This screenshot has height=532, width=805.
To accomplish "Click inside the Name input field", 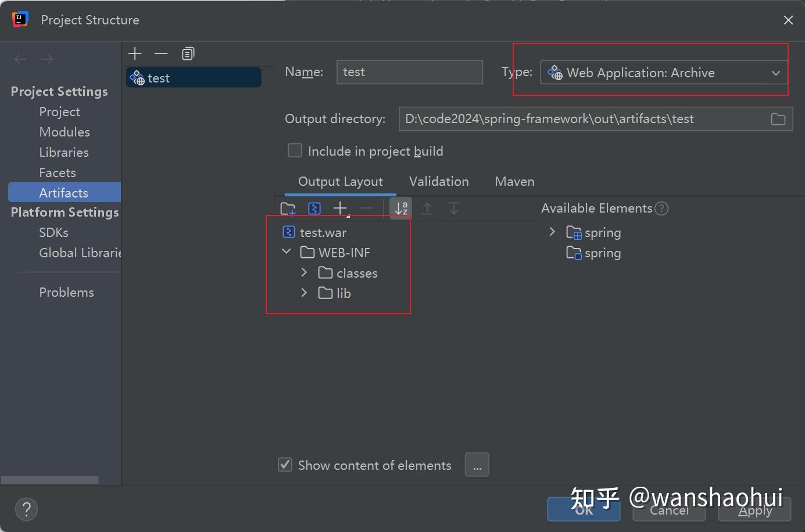I will coord(409,71).
